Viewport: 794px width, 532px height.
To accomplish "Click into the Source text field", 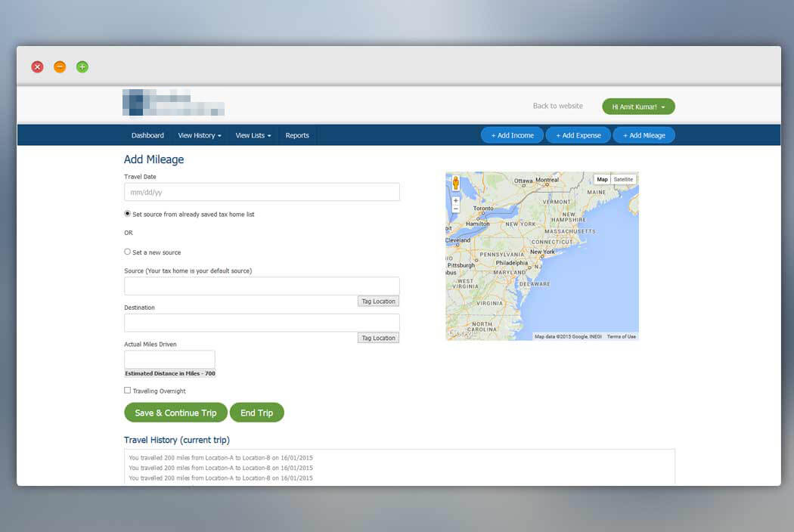I will coord(262,286).
